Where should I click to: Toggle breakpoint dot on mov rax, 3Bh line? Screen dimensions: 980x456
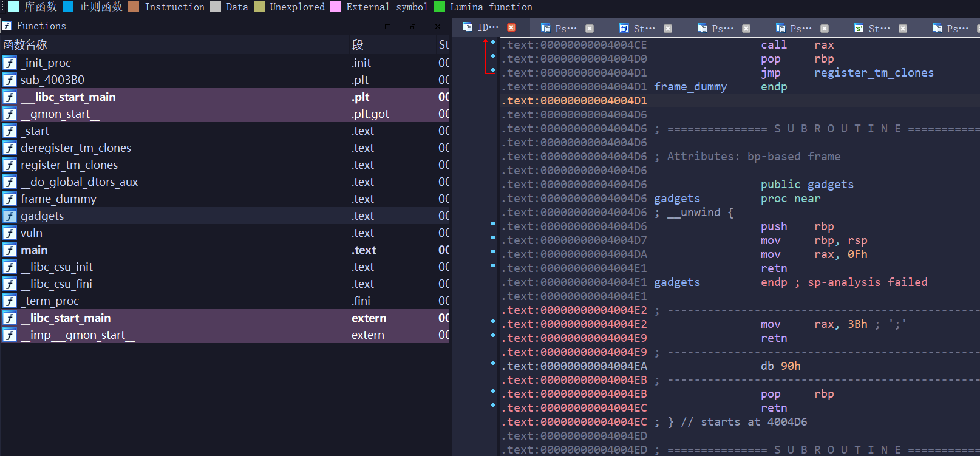tap(493, 321)
